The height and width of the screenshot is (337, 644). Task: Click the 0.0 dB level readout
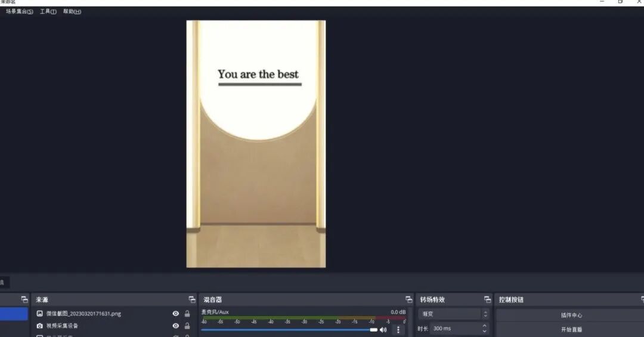pyautogui.click(x=398, y=312)
